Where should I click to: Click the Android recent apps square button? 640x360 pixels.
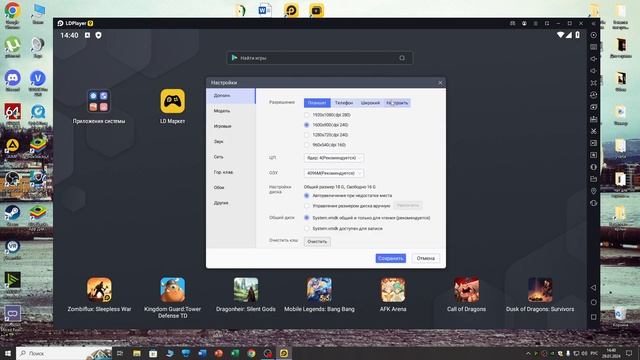[593, 317]
